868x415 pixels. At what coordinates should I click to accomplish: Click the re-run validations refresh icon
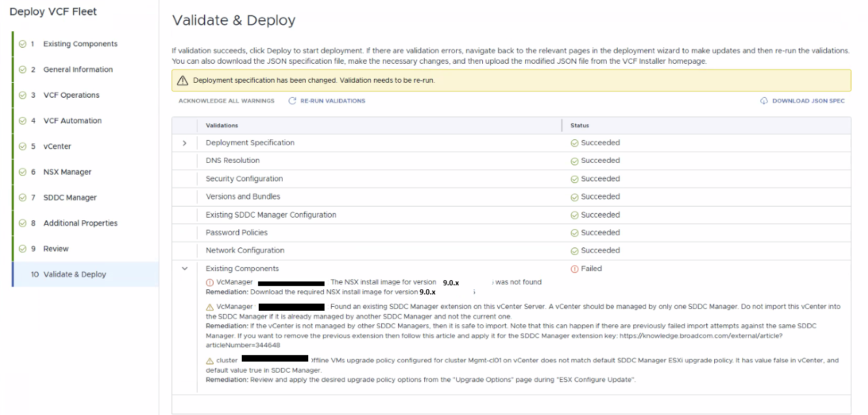[293, 101]
